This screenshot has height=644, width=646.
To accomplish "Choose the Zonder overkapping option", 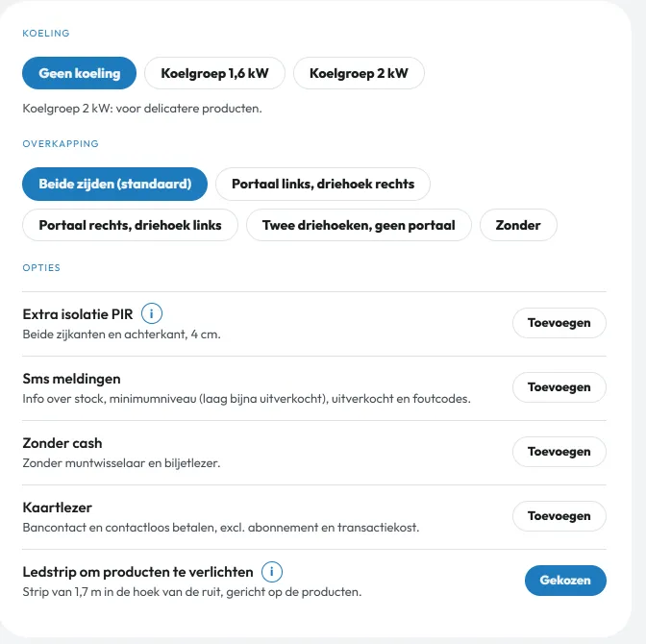I will [518, 225].
